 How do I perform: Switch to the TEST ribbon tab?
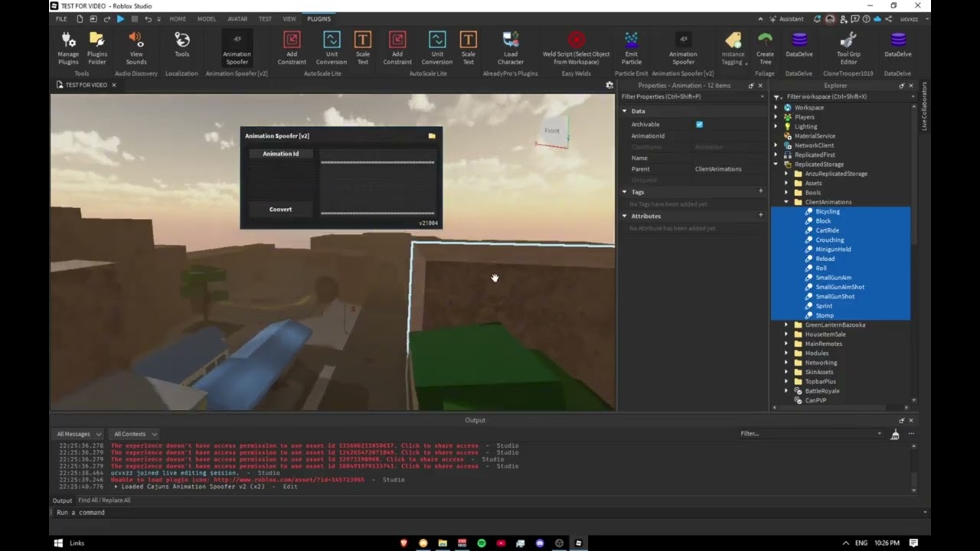tap(265, 18)
